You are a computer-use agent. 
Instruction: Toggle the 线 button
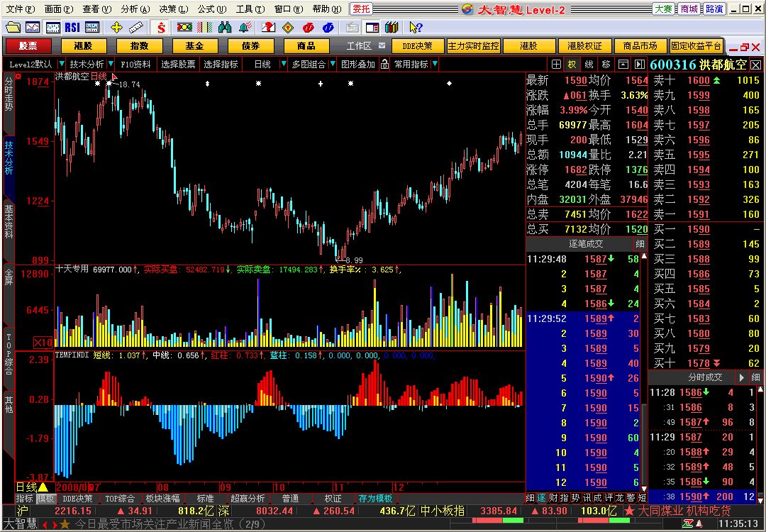click(x=589, y=64)
